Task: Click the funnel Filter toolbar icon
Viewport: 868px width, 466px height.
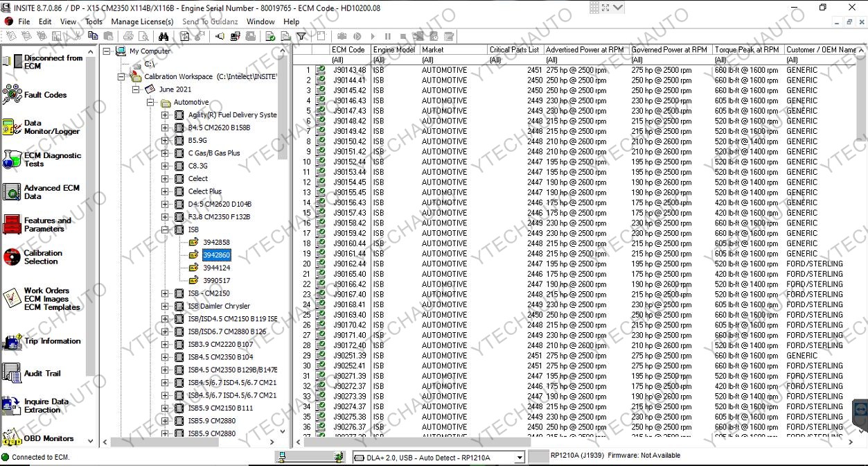Action: tap(301, 36)
